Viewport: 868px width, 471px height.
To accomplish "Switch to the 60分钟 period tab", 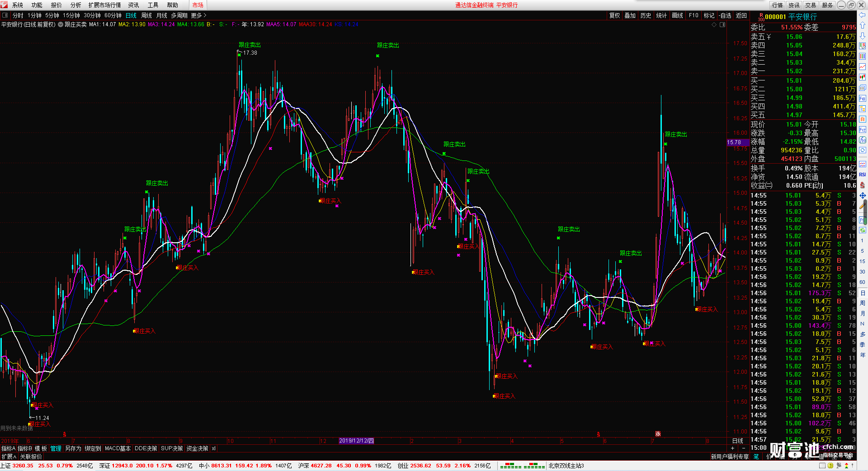I will (x=113, y=15).
